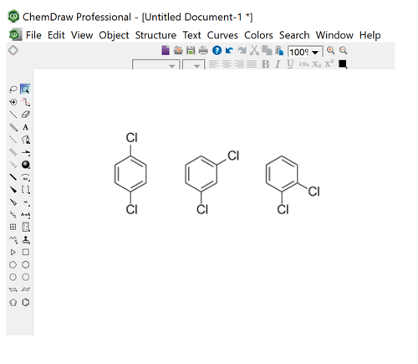Toggle chemical Formula style (CH2)
The width and height of the screenshot is (418, 364).
(304, 64)
